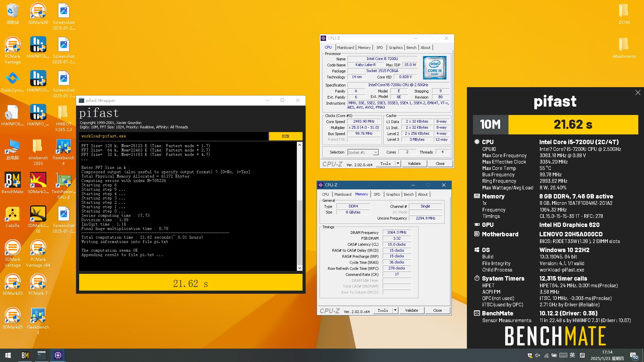Screen dimensions: 644x362
Task: Open Graphics tab in top CPU-Z window
Action: (x=395, y=48)
